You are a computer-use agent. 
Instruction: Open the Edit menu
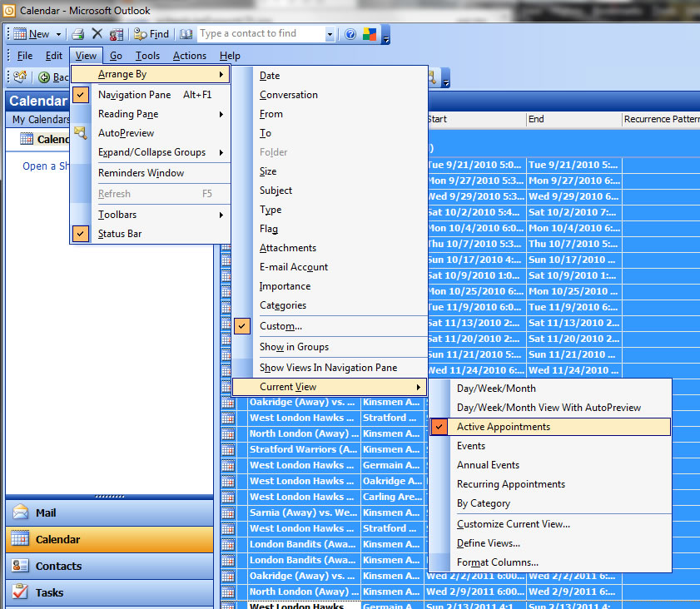tap(54, 56)
